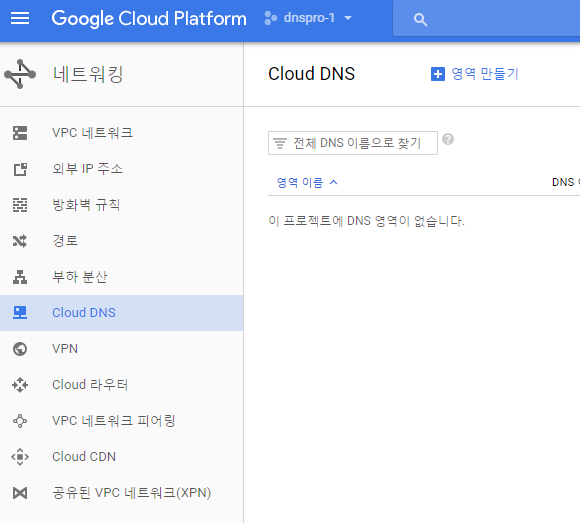Screen dimensions: 580x523
Task: Click the 부하 분산 load balancing icon
Action: tap(20, 277)
